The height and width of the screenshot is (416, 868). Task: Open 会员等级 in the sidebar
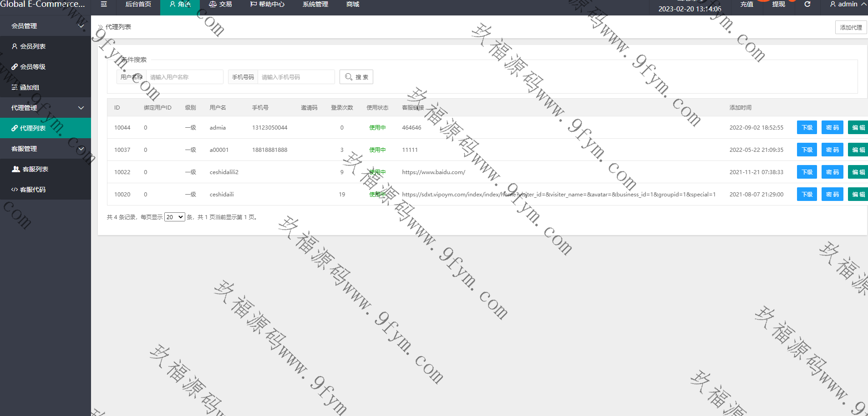[x=33, y=67]
